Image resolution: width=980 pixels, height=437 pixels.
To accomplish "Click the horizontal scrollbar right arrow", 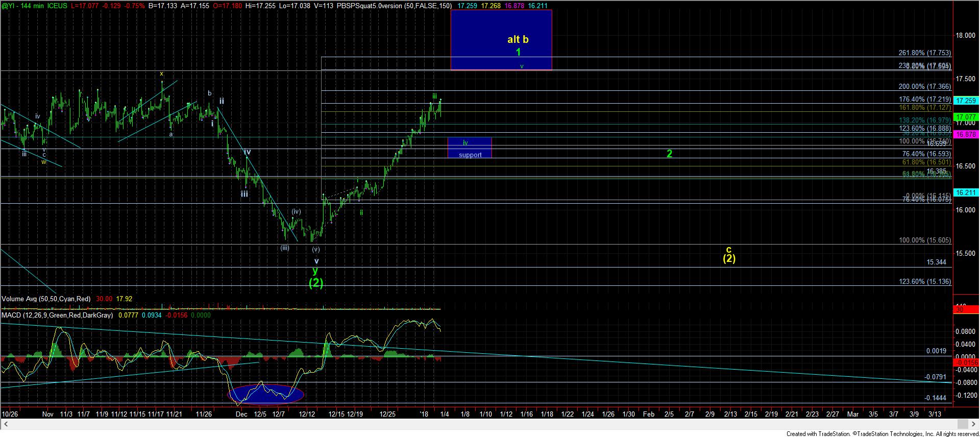I will [975, 424].
